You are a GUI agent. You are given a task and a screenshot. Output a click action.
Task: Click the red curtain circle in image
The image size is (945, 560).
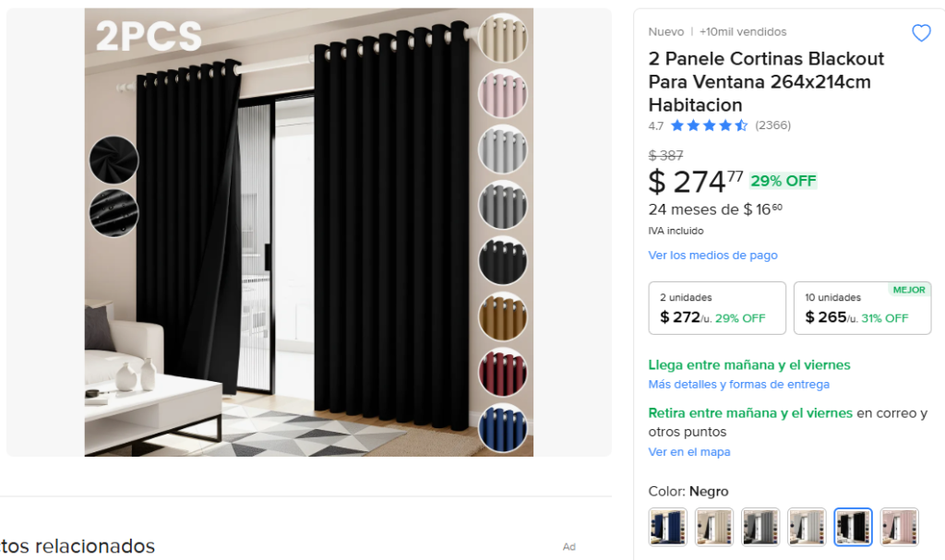coord(503,372)
